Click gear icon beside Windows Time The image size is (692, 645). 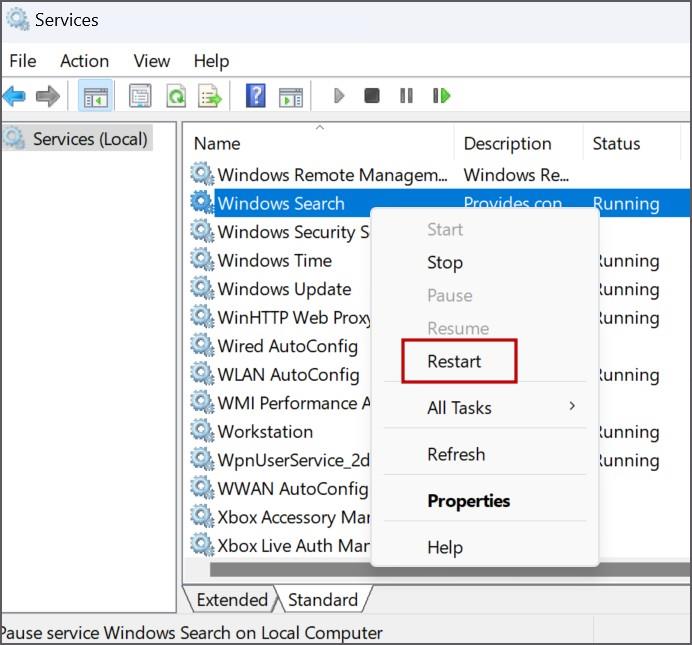(x=202, y=260)
